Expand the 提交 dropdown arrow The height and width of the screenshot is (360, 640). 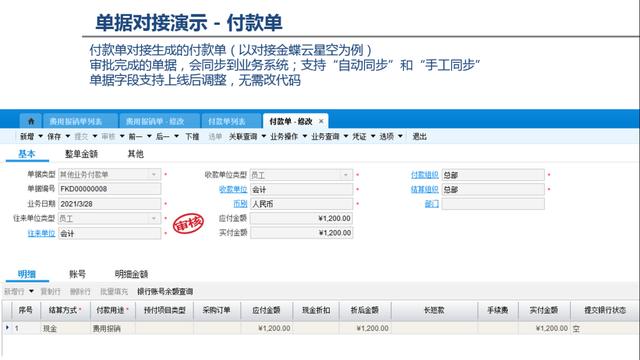(x=95, y=136)
